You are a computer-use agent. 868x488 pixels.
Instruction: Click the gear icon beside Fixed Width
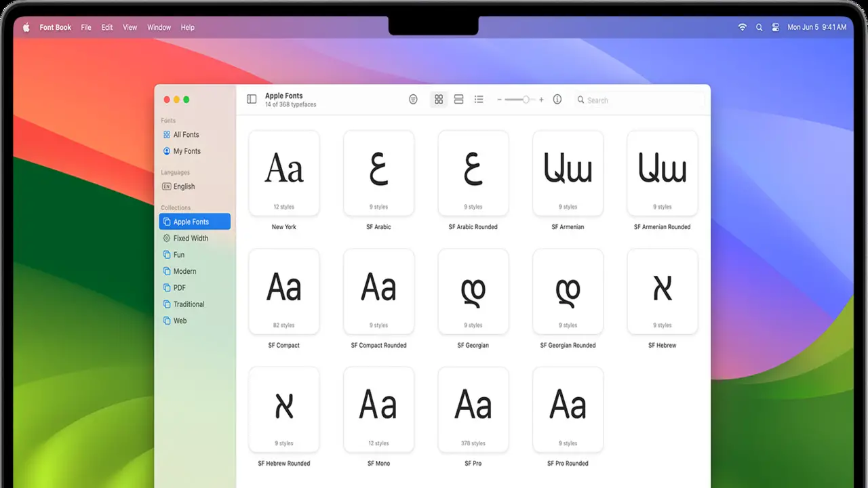(x=167, y=239)
